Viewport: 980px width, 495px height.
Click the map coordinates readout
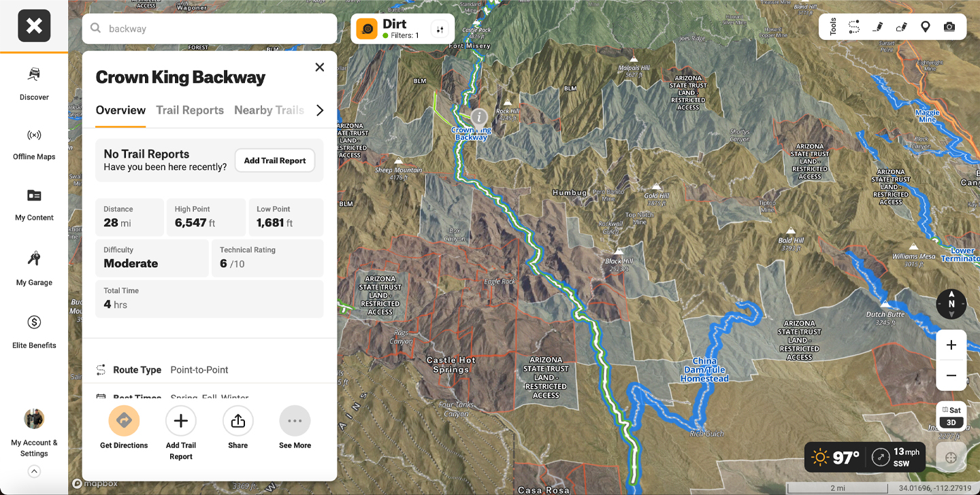click(935, 488)
